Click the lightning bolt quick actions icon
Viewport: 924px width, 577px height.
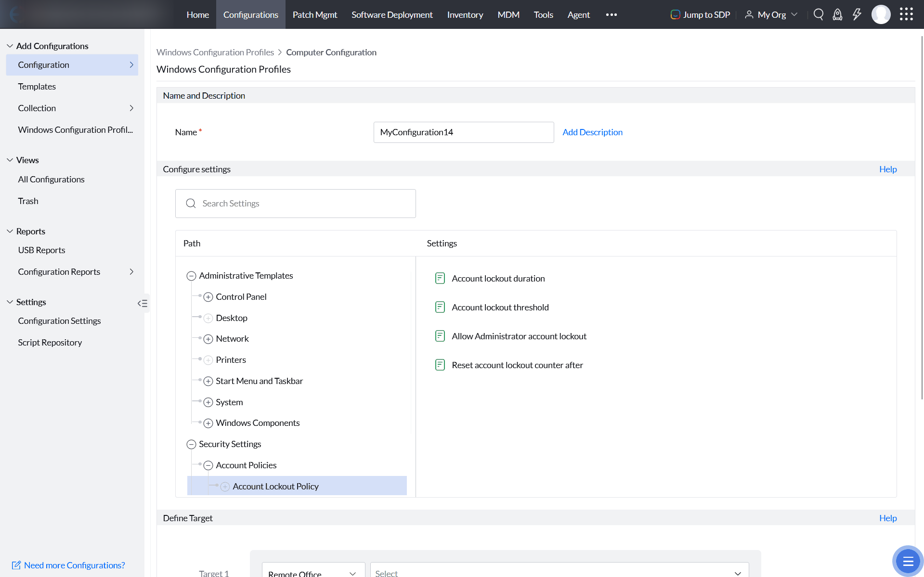pos(857,14)
